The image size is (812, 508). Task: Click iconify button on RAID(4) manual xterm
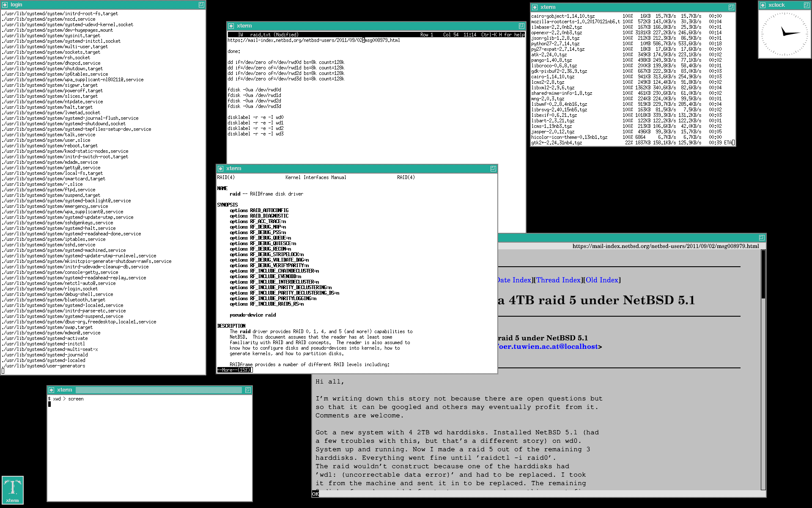pos(220,168)
